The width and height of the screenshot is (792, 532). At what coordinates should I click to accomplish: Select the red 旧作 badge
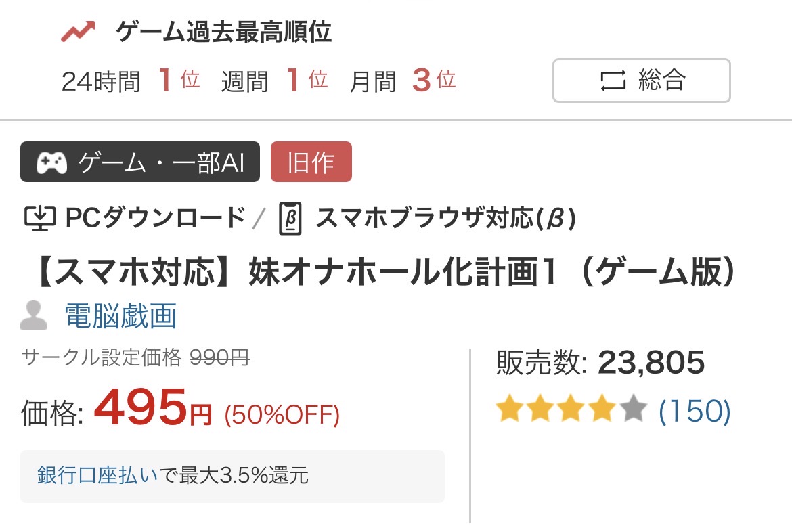[x=311, y=162]
